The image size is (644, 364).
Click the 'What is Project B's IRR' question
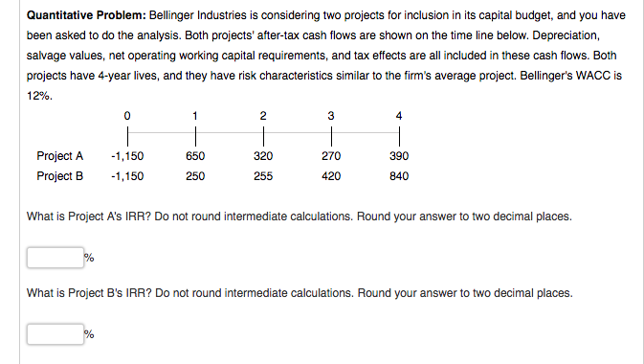[x=300, y=293]
